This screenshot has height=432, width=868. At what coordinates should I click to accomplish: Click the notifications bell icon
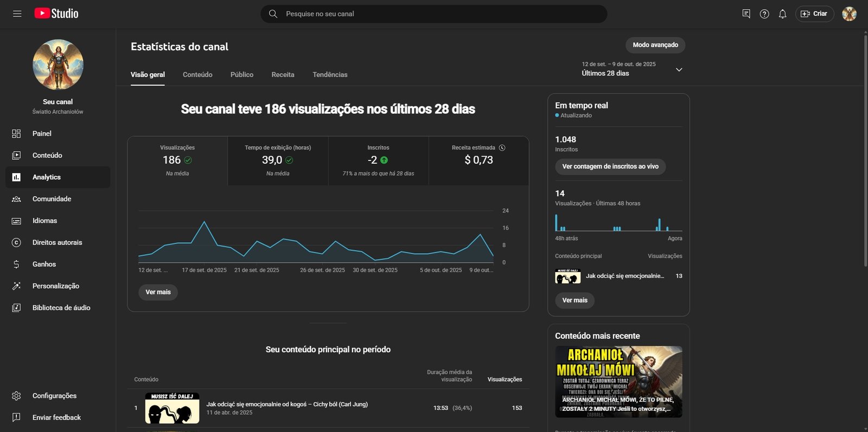pyautogui.click(x=782, y=14)
